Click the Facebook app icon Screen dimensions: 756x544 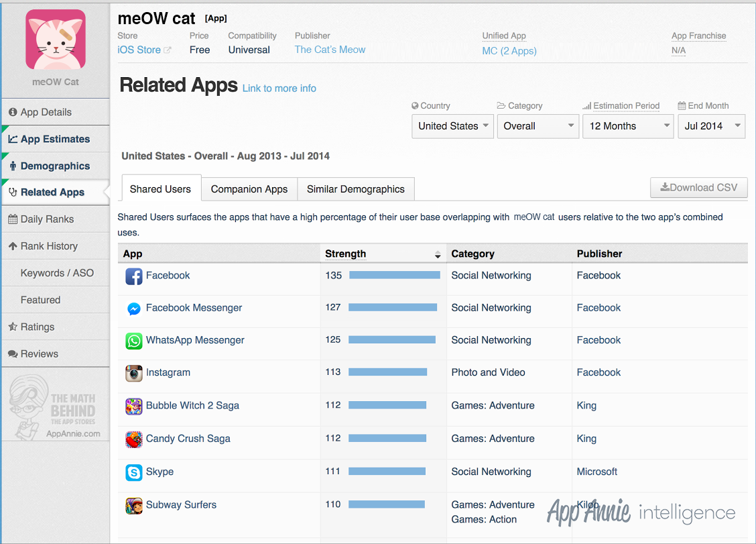[133, 276]
